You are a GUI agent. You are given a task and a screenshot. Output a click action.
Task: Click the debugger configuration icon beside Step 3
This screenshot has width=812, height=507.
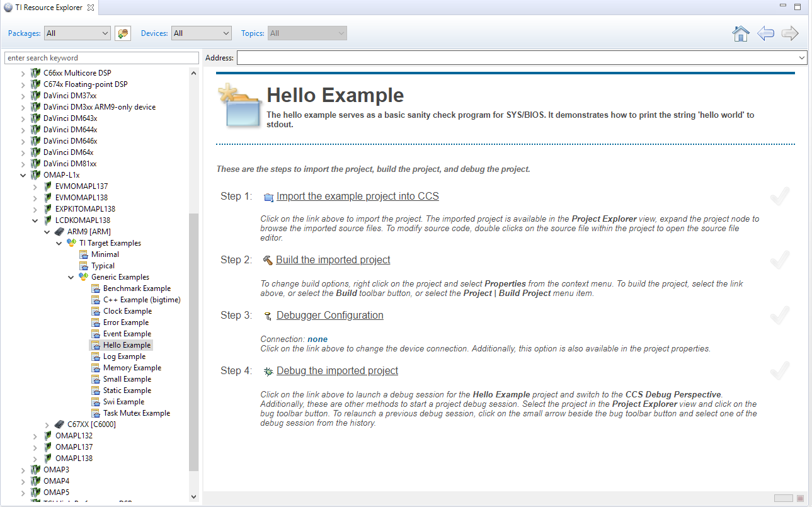tap(267, 315)
